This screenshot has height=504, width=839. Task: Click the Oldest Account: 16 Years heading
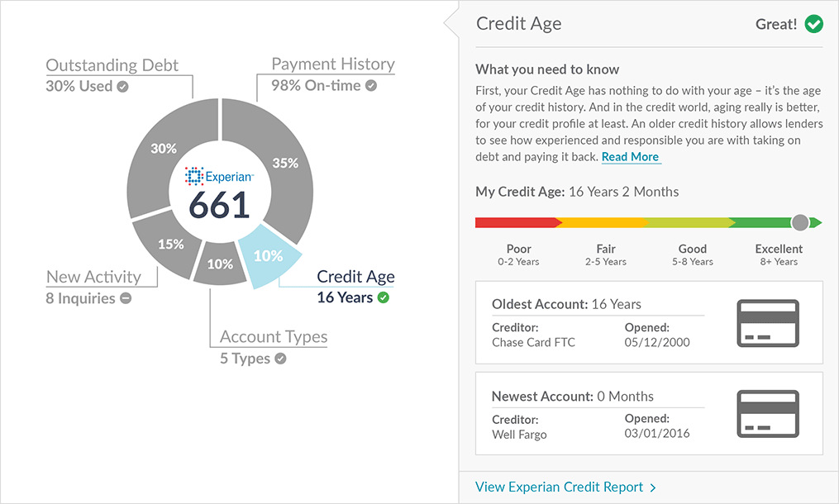pos(566,304)
